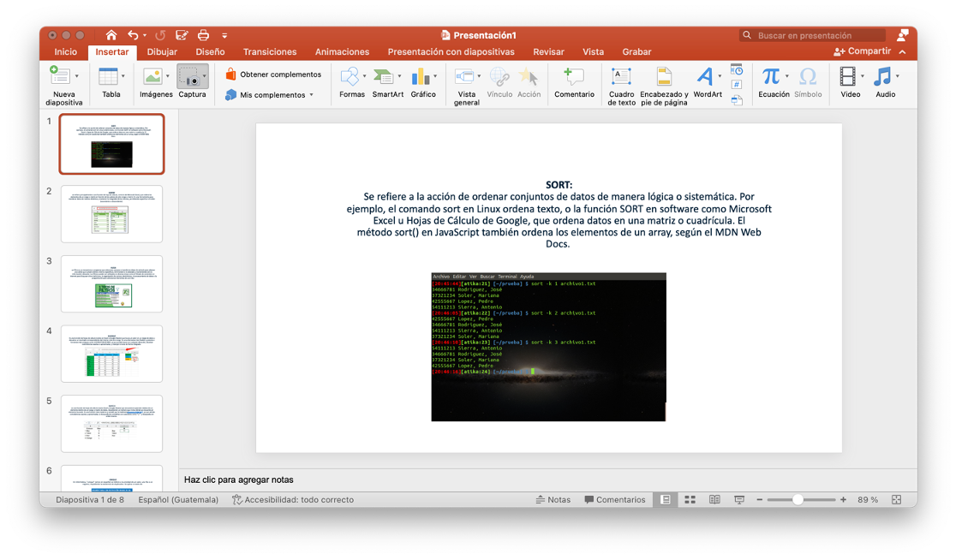The width and height of the screenshot is (956, 560).
Task: Insert a Cuadro de texto
Action: [x=621, y=77]
